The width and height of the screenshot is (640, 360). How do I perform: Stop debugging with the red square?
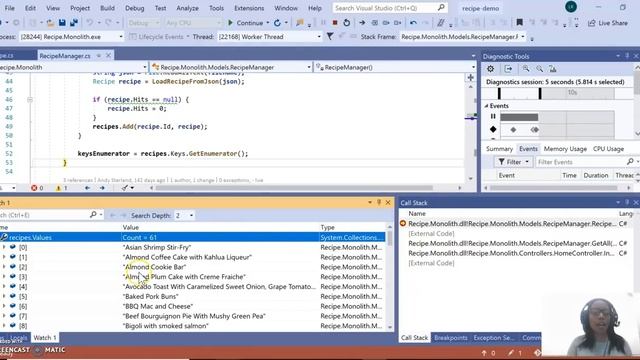tap(335, 23)
